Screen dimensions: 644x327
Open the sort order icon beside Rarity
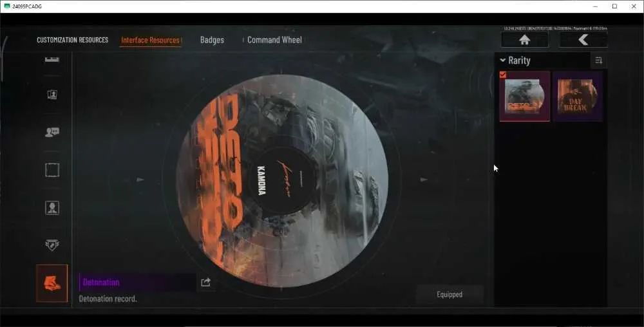(598, 61)
